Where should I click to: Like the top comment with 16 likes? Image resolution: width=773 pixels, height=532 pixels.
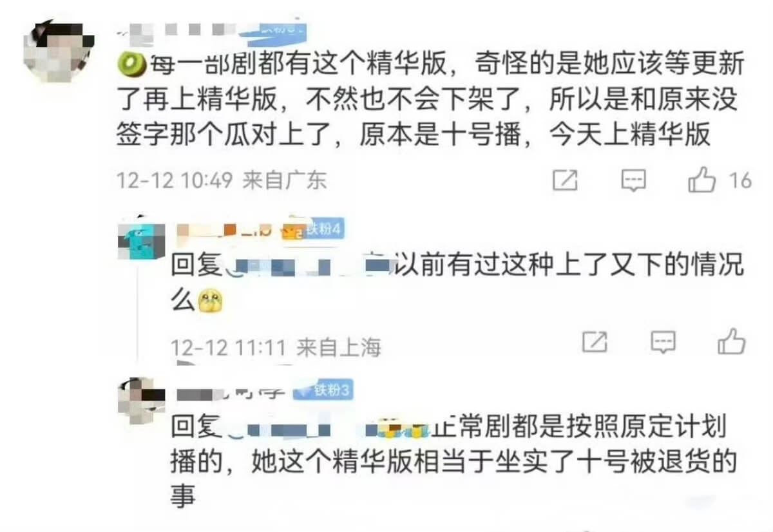point(701,181)
